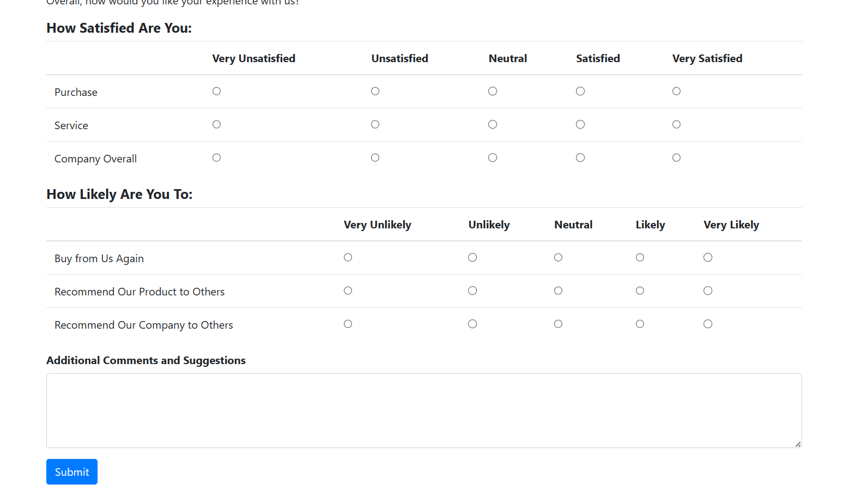The width and height of the screenshot is (868, 490).
Task: Select Very Likely for Recommend Our Product to Others
Action: pyautogui.click(x=707, y=291)
